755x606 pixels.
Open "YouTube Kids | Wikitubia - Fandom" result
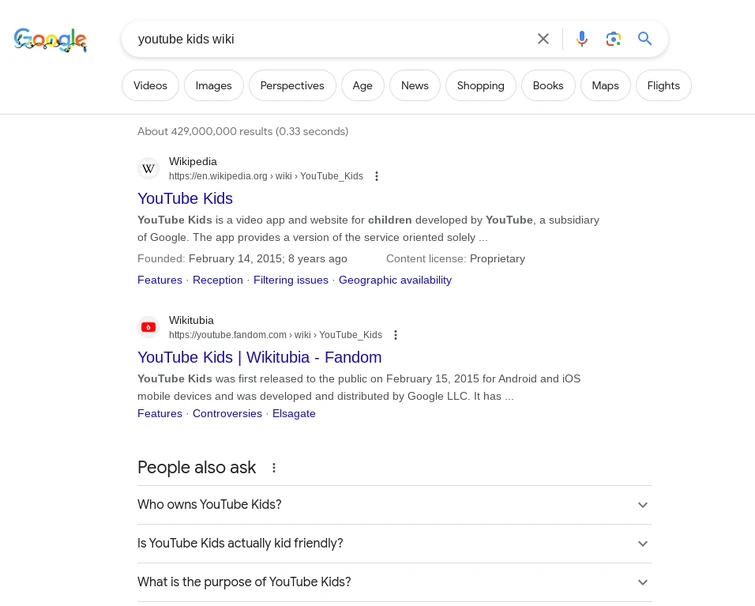(259, 357)
